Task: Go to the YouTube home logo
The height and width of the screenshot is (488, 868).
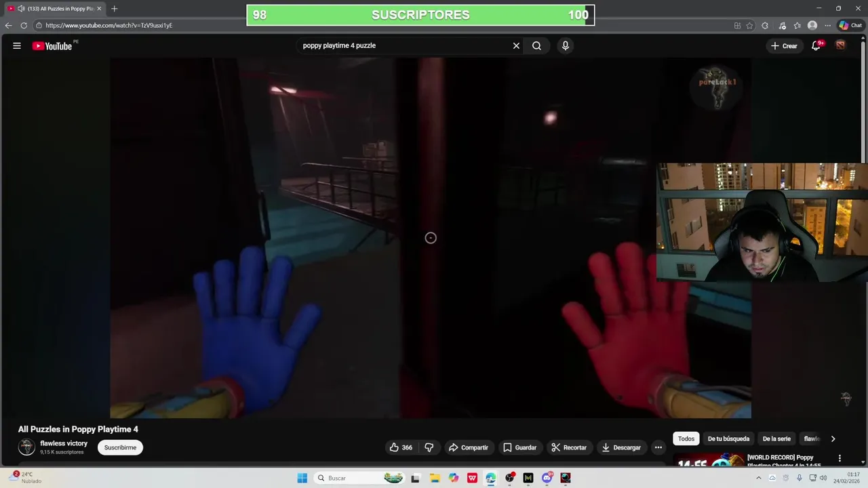Action: [52, 46]
